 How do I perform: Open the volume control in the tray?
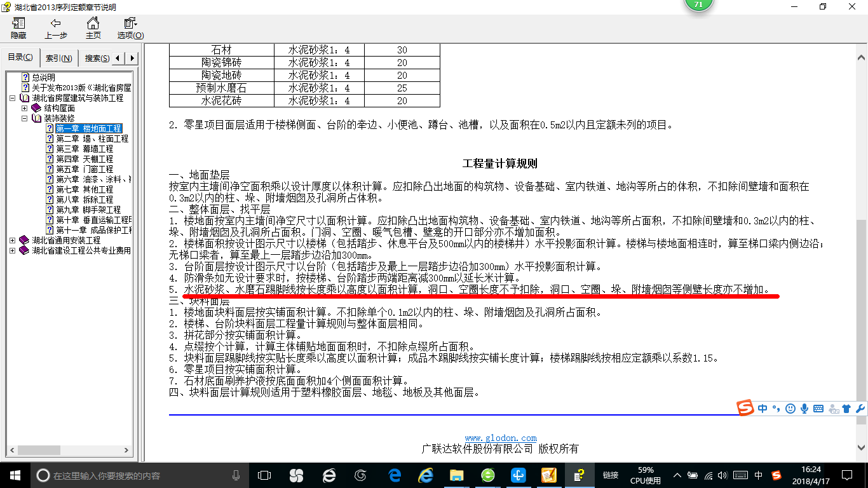point(724,475)
